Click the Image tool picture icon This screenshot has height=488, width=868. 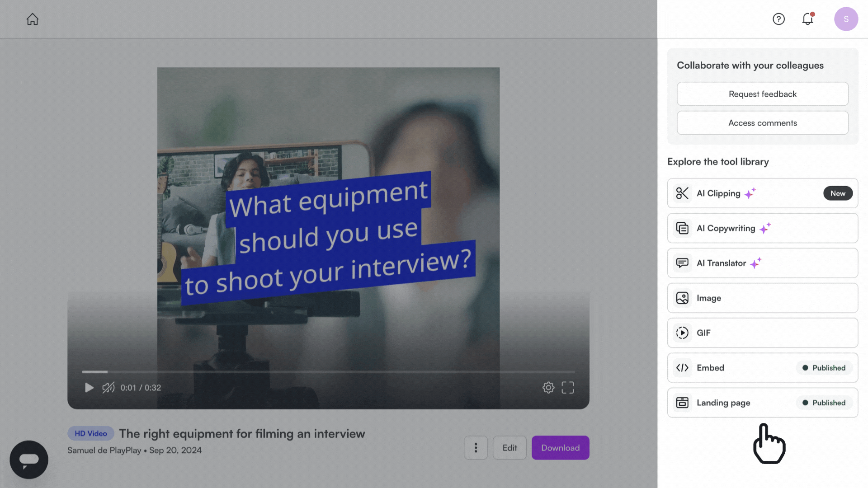pos(682,298)
